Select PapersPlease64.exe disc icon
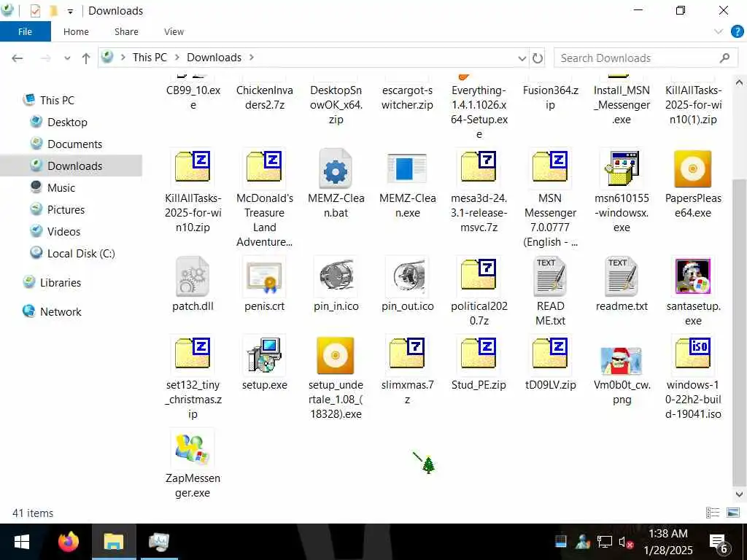Image resolution: width=747 pixels, height=560 pixels. [x=693, y=168]
